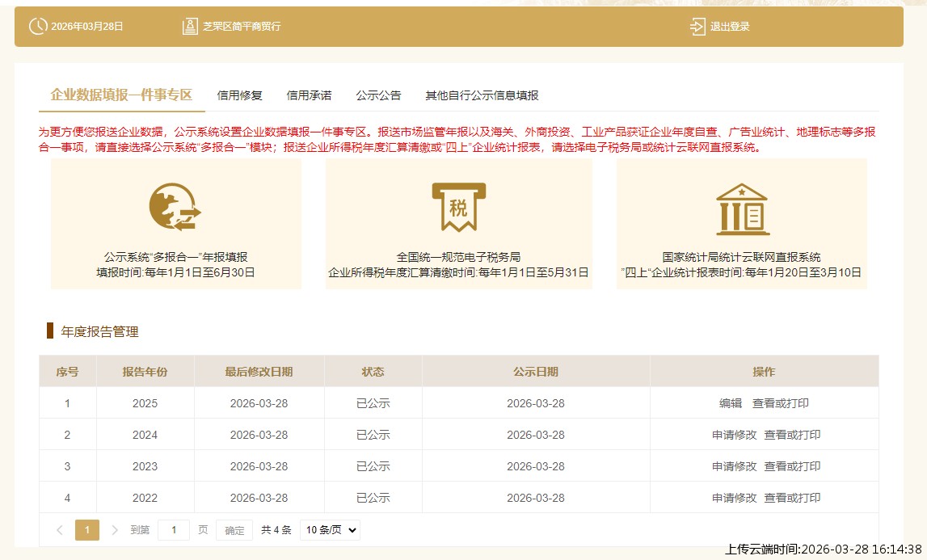Open the 10条/页 page size dropdown
The height and width of the screenshot is (560, 927).
[x=329, y=529]
